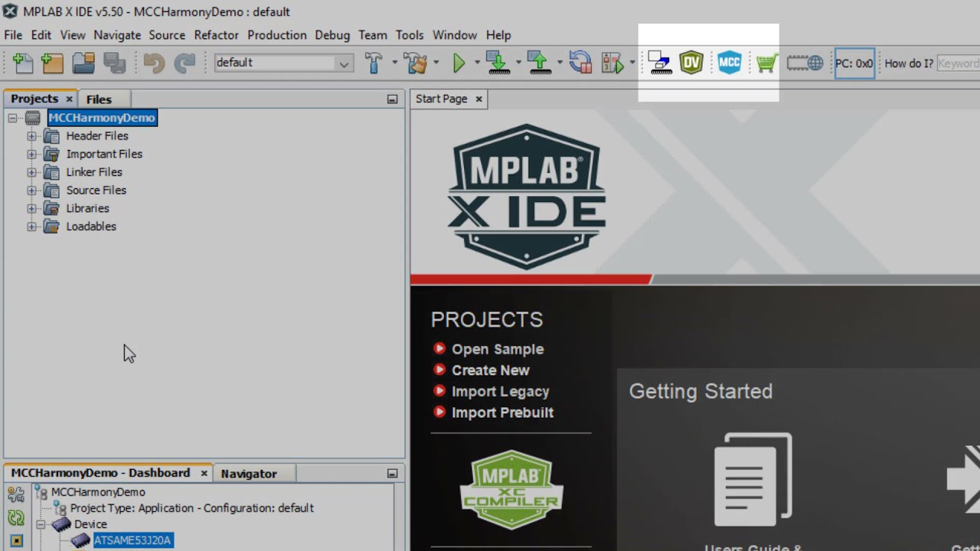Expand the Important Files folder
The width and height of the screenshot is (980, 551).
pyautogui.click(x=31, y=154)
